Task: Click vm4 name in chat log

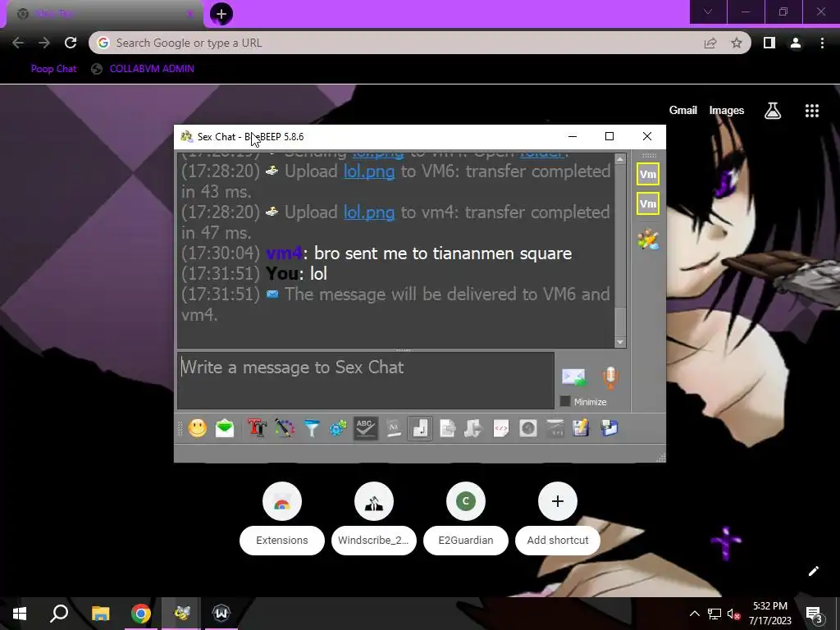Action: click(284, 253)
